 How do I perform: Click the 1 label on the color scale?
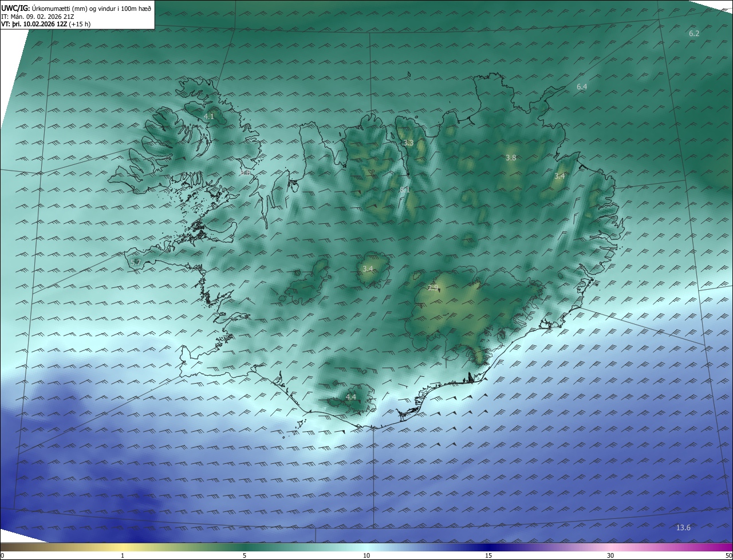123,555
